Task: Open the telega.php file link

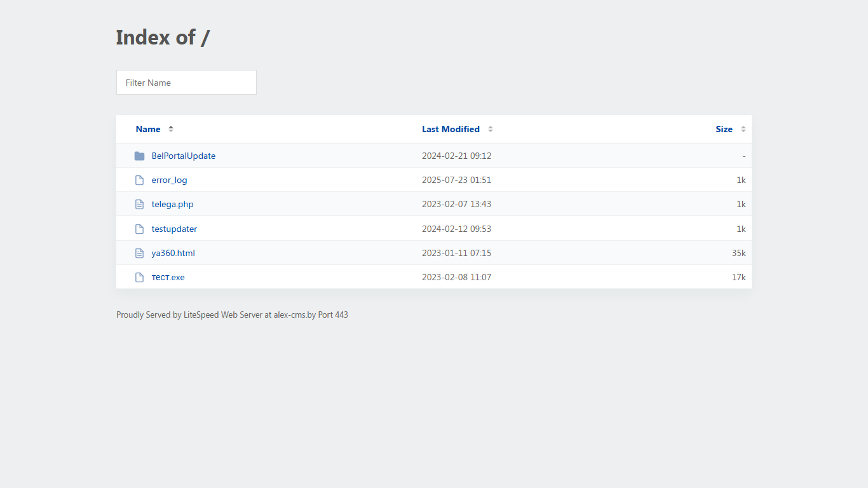Action: coord(172,204)
